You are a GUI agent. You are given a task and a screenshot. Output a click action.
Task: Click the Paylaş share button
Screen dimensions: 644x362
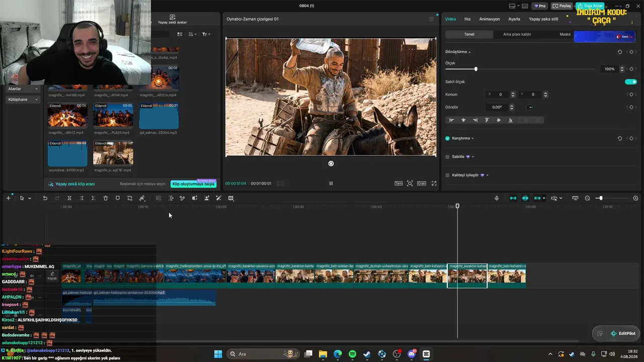tap(562, 6)
